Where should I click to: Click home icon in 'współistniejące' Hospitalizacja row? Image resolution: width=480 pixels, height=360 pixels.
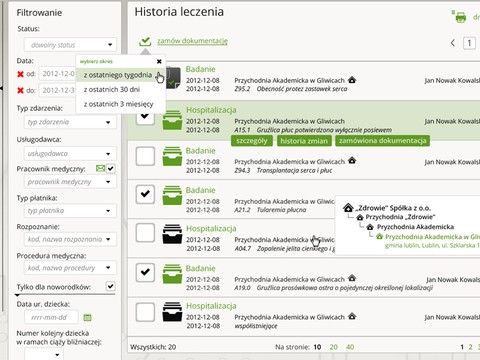coord(352,316)
